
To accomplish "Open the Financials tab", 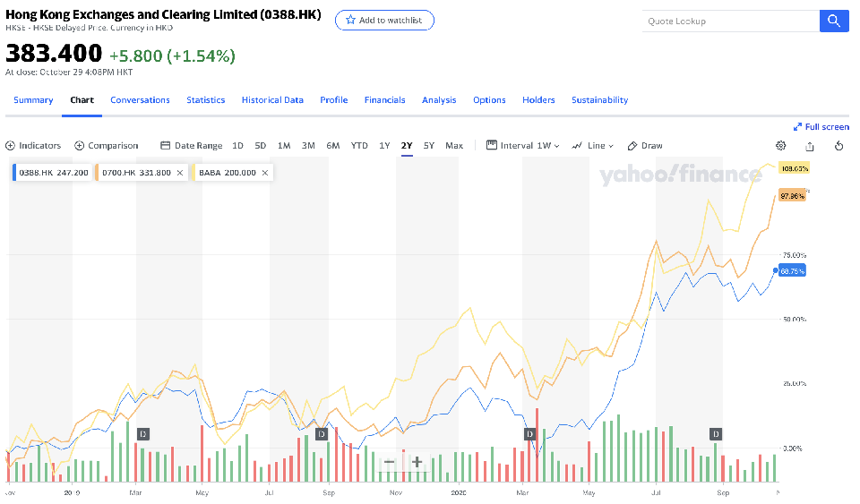I will [384, 100].
